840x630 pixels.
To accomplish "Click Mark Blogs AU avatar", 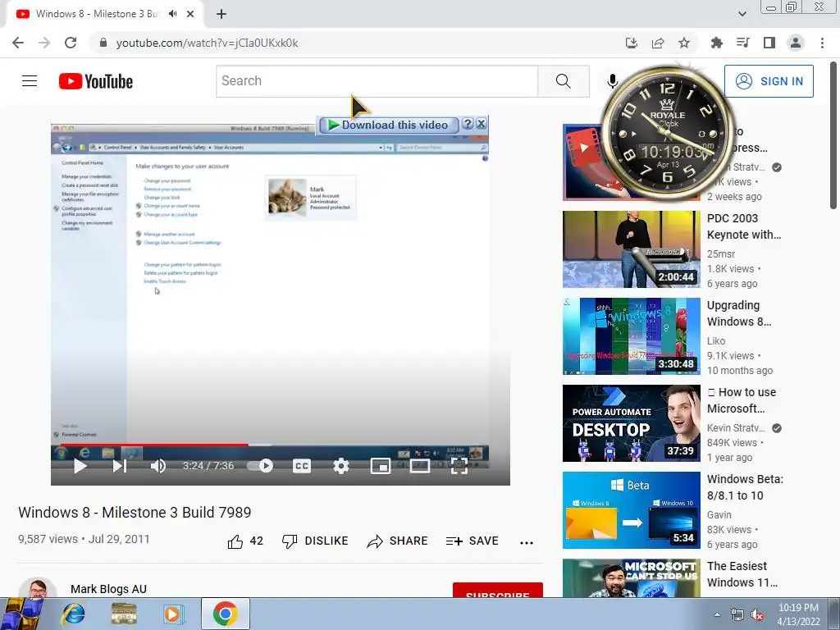I will [38, 587].
